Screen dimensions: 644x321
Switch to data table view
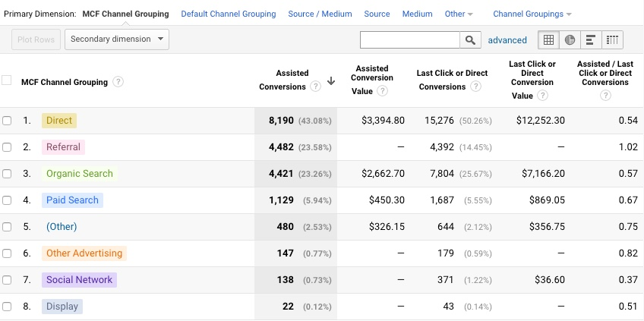point(548,40)
